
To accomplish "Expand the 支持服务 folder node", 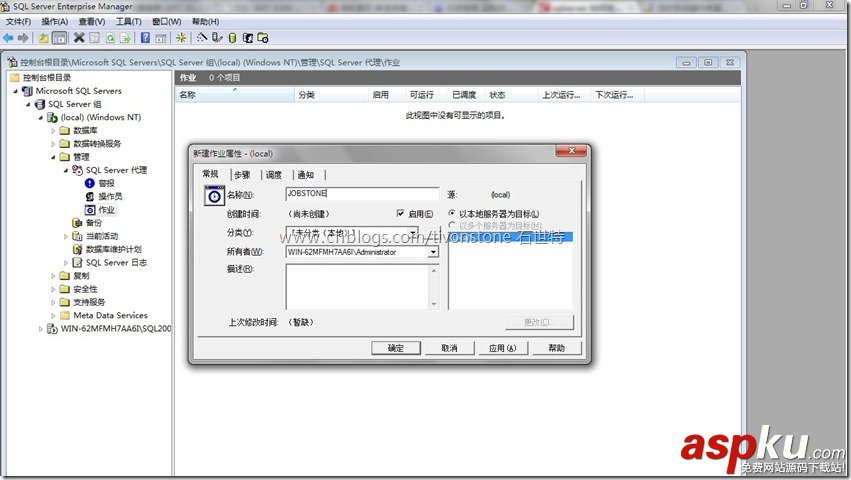I will 53,302.
